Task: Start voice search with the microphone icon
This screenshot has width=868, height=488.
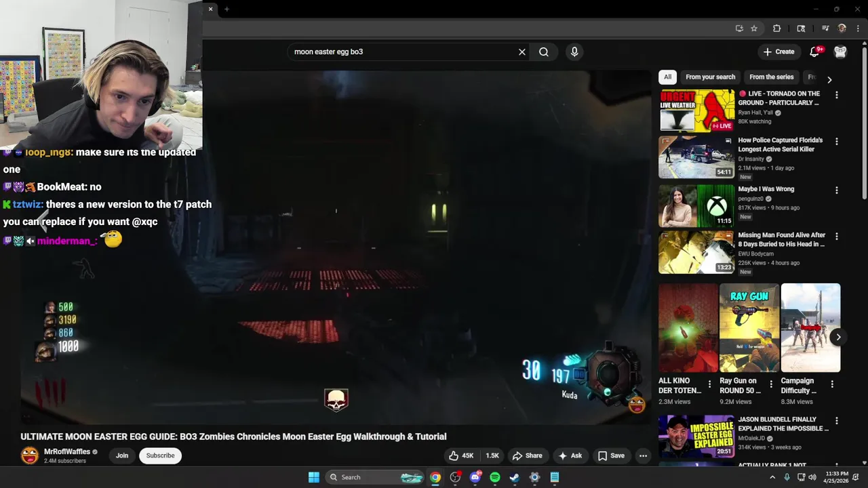Action: (x=574, y=52)
